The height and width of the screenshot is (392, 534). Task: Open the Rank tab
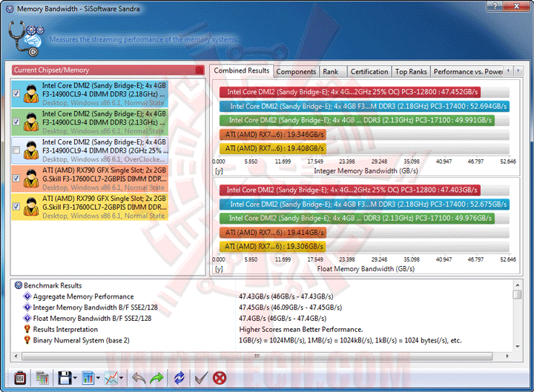331,72
